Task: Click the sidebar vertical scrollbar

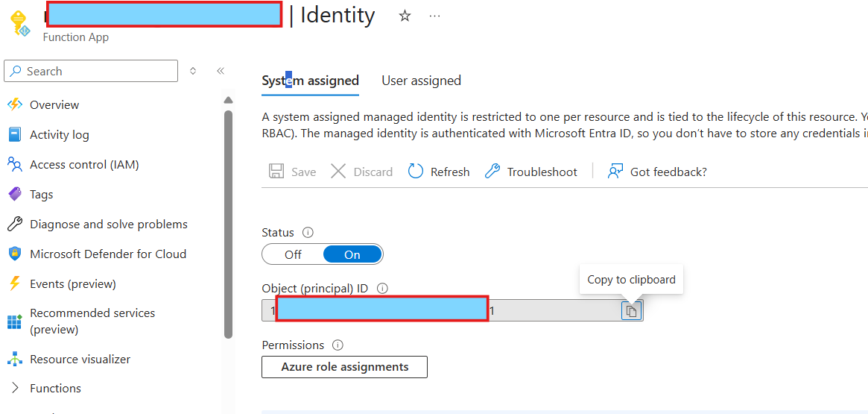Action: click(x=228, y=224)
